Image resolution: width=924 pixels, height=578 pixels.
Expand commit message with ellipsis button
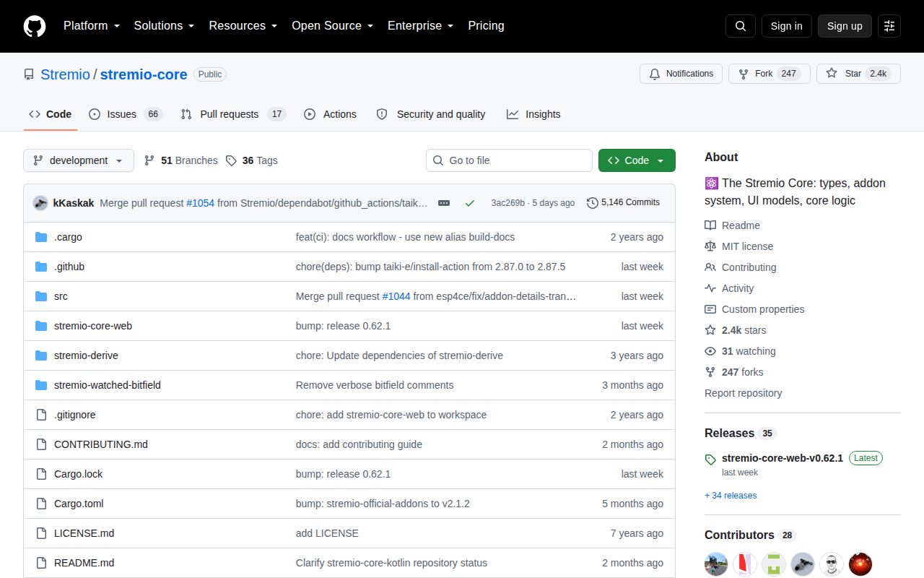pyautogui.click(x=444, y=203)
